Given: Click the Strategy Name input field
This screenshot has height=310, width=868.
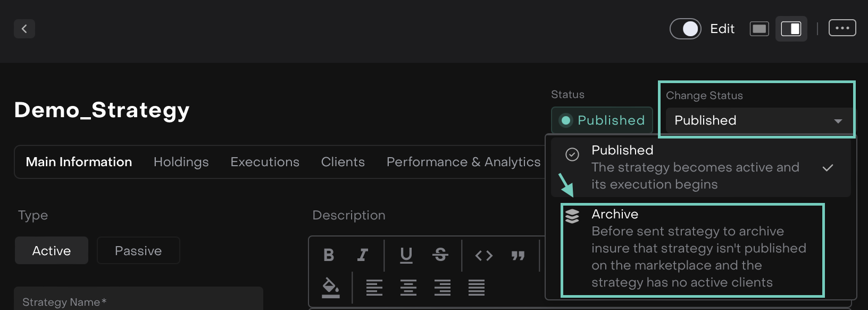Looking at the screenshot, I should pos(138,301).
